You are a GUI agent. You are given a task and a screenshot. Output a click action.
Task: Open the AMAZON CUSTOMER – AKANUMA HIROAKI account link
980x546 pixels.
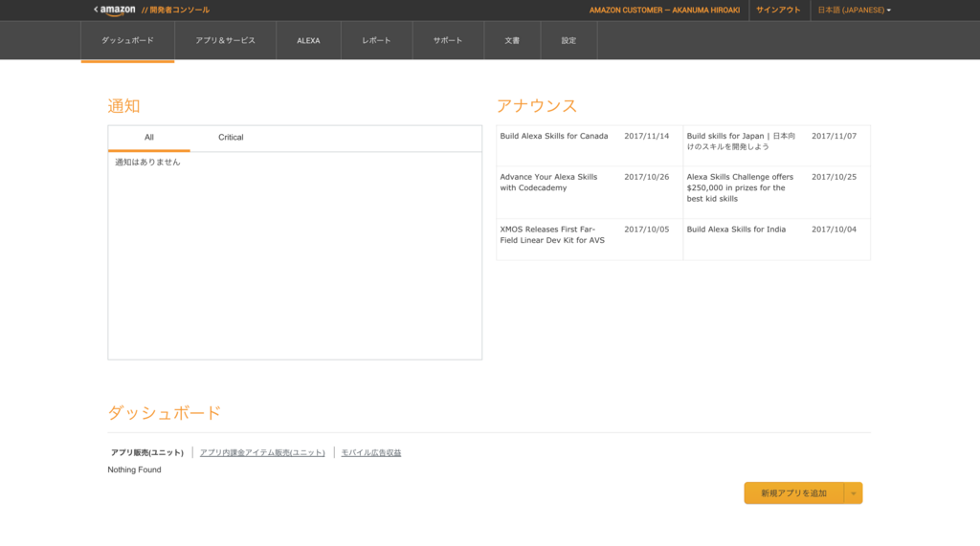pyautogui.click(x=664, y=10)
